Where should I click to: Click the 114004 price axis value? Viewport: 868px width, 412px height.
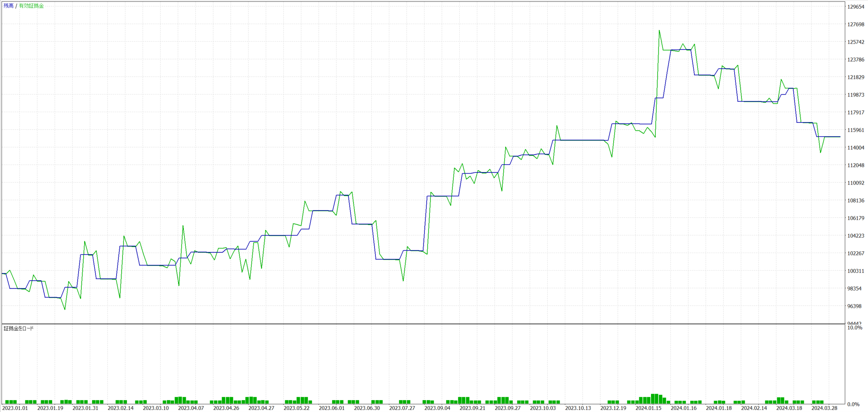pyautogui.click(x=856, y=147)
